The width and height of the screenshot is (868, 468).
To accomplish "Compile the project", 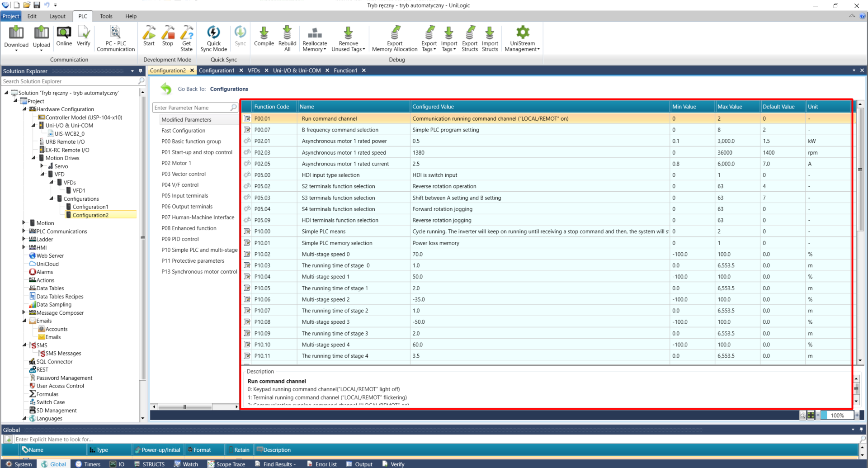I will [264, 36].
